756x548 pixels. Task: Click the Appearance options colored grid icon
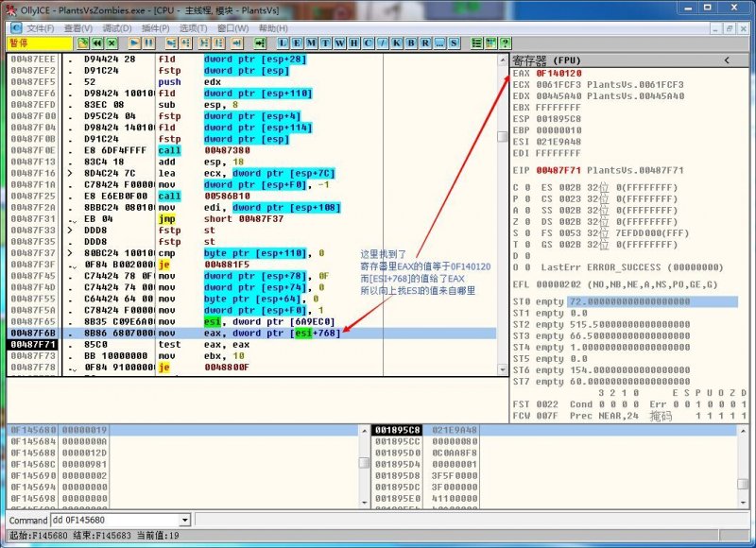[x=490, y=43]
